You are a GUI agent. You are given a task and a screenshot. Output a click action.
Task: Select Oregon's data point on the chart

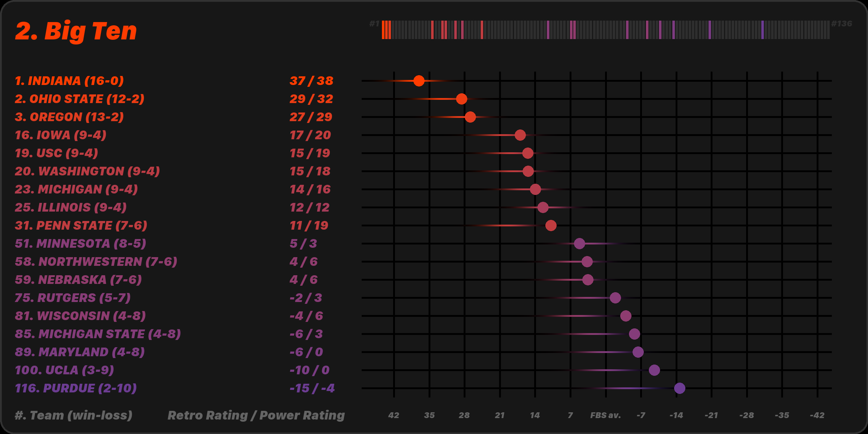(x=470, y=117)
